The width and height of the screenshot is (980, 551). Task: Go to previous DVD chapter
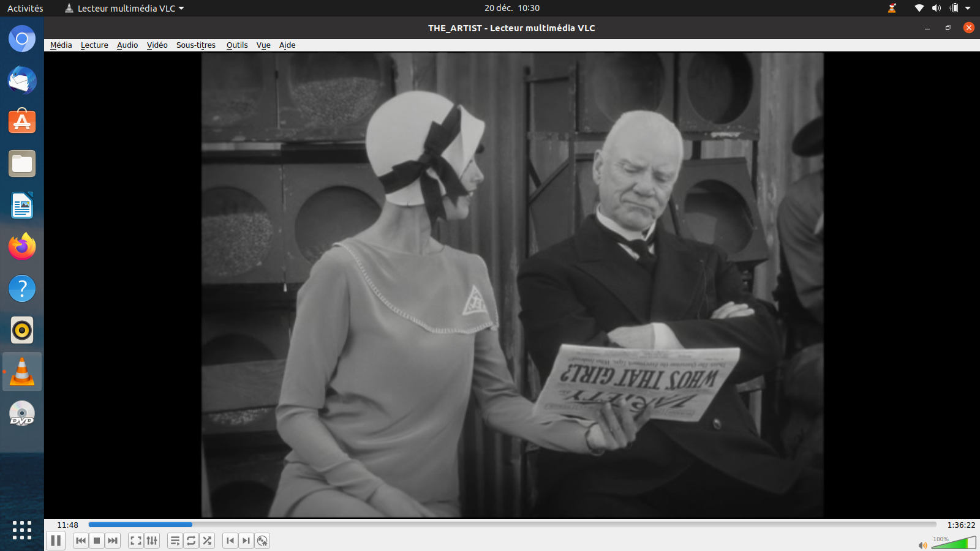(230, 541)
